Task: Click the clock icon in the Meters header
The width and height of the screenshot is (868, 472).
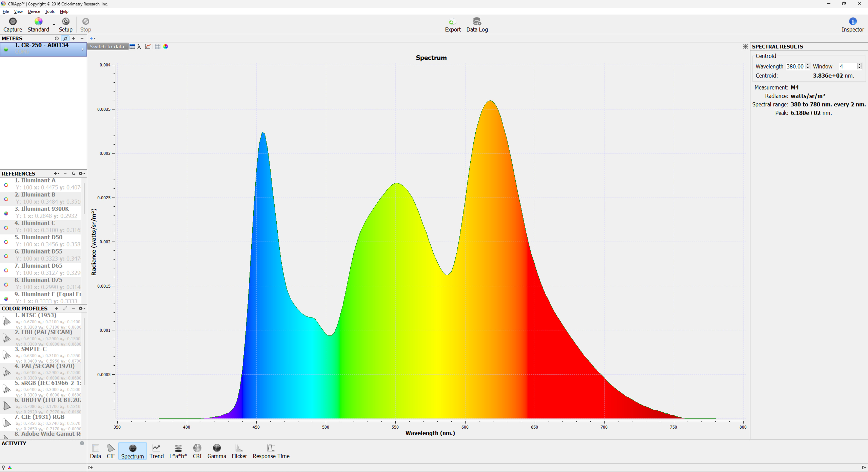Action: [x=57, y=38]
